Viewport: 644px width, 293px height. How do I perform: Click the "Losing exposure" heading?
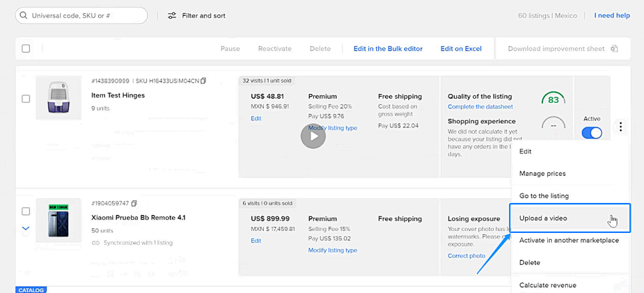pyautogui.click(x=474, y=219)
